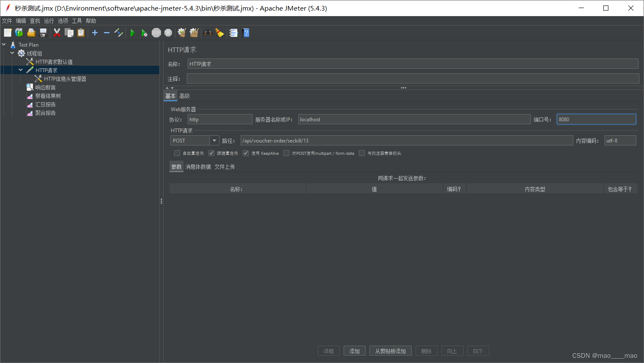Click the 添加 button
The width and height of the screenshot is (644, 363).
point(355,351)
